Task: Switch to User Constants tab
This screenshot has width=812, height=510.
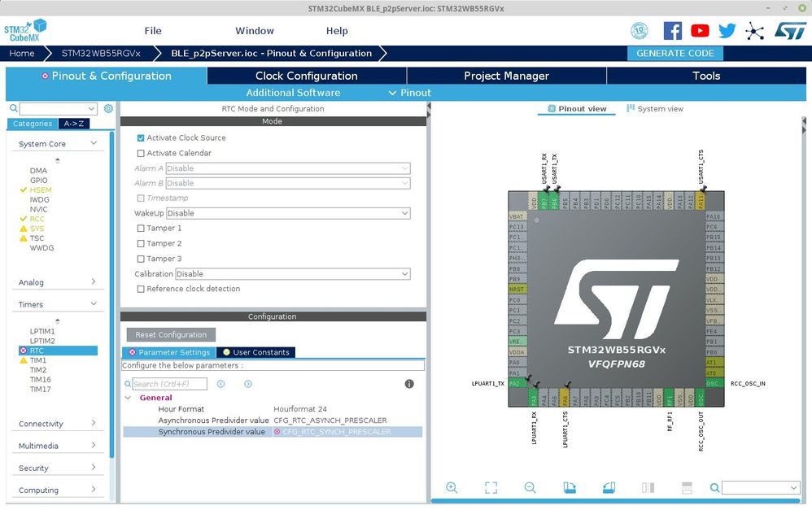Action: click(x=255, y=352)
